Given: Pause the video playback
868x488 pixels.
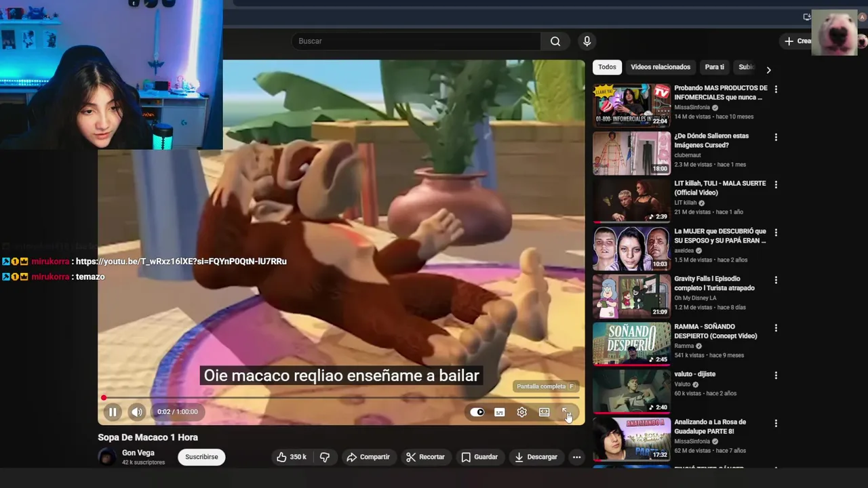Looking at the screenshot, I should click(113, 411).
